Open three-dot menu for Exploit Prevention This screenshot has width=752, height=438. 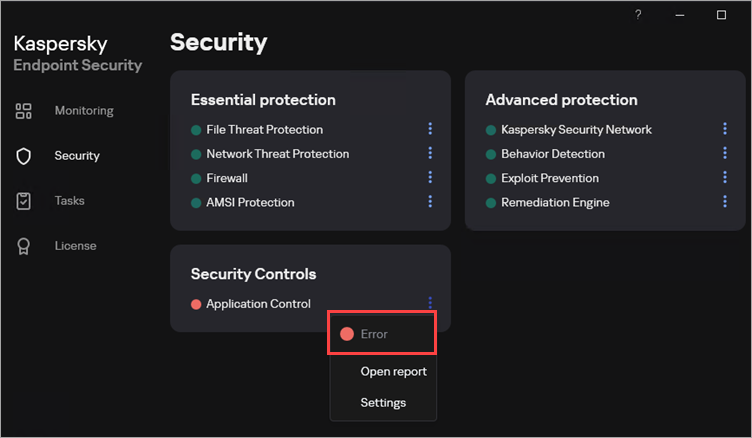[x=725, y=177]
